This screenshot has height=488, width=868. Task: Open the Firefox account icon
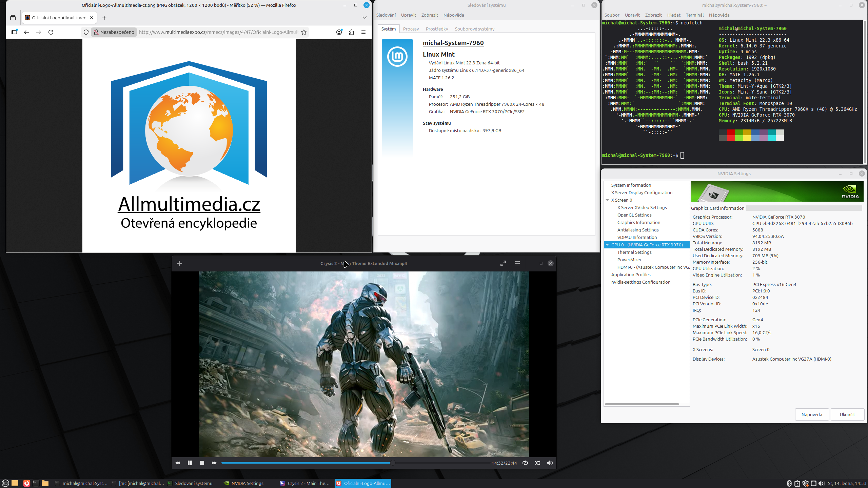pos(339,32)
